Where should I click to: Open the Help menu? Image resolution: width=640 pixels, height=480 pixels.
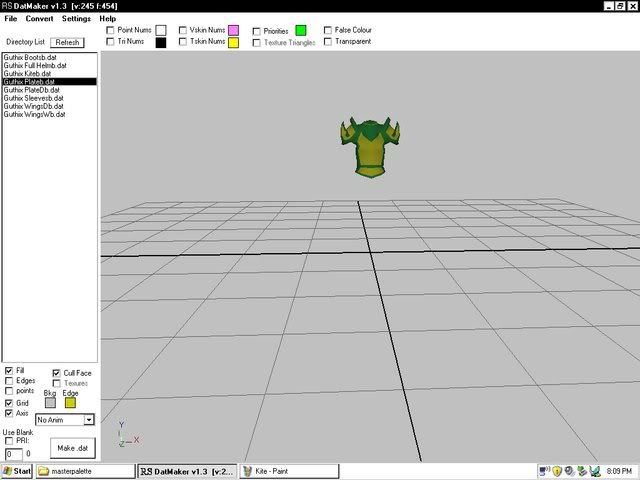click(x=107, y=19)
